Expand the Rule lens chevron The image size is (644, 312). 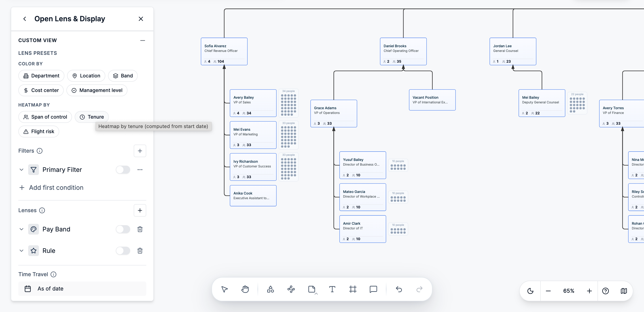click(x=21, y=251)
